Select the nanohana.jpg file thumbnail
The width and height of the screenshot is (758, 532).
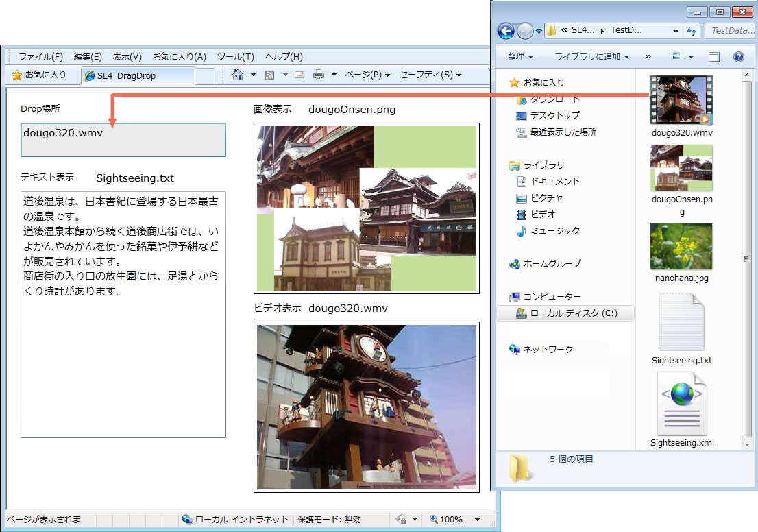coord(681,246)
